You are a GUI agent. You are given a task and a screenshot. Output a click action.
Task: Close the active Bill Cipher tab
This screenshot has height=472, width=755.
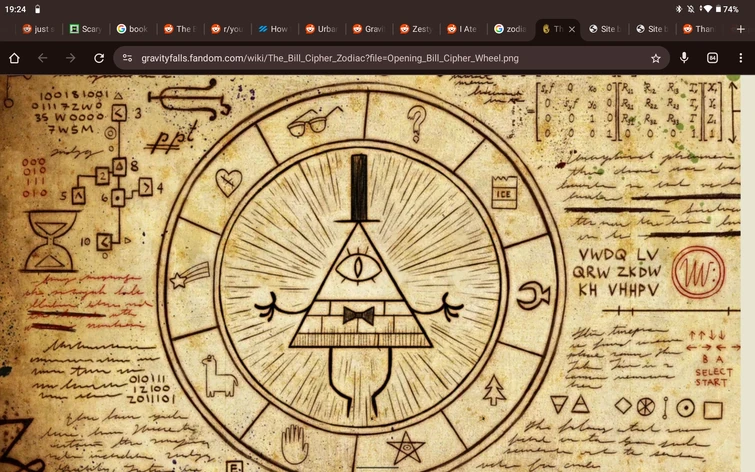click(x=572, y=29)
